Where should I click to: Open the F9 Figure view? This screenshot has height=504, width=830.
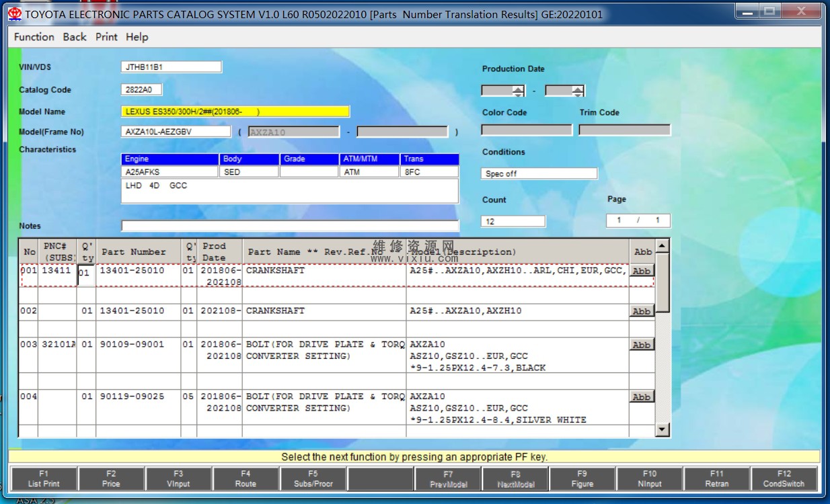pos(582,478)
